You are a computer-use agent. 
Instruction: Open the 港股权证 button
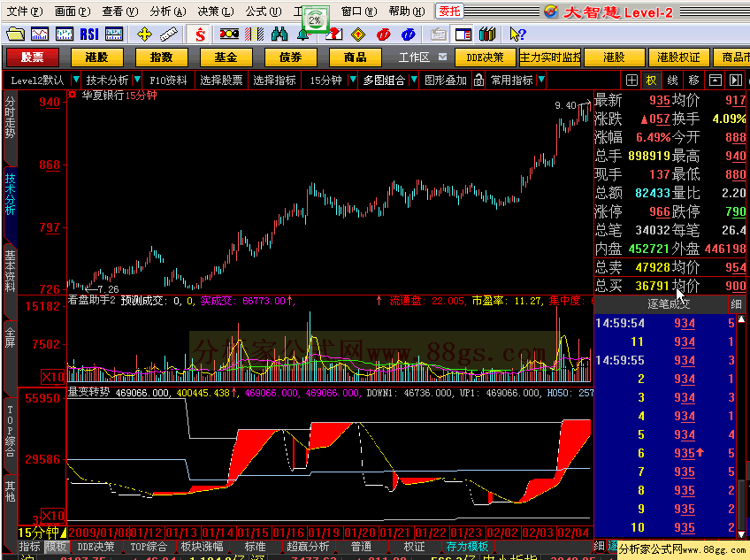[678, 58]
